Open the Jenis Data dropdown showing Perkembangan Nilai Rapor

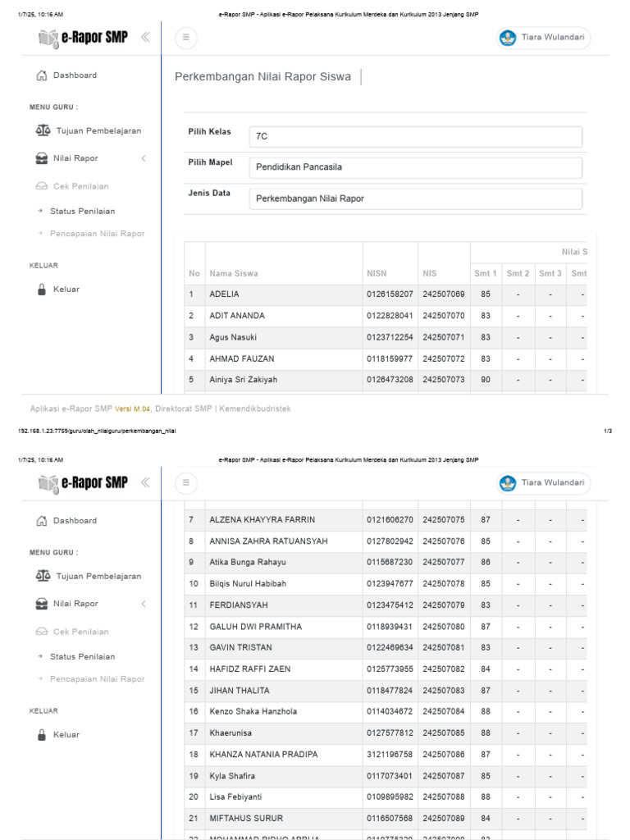tap(416, 199)
